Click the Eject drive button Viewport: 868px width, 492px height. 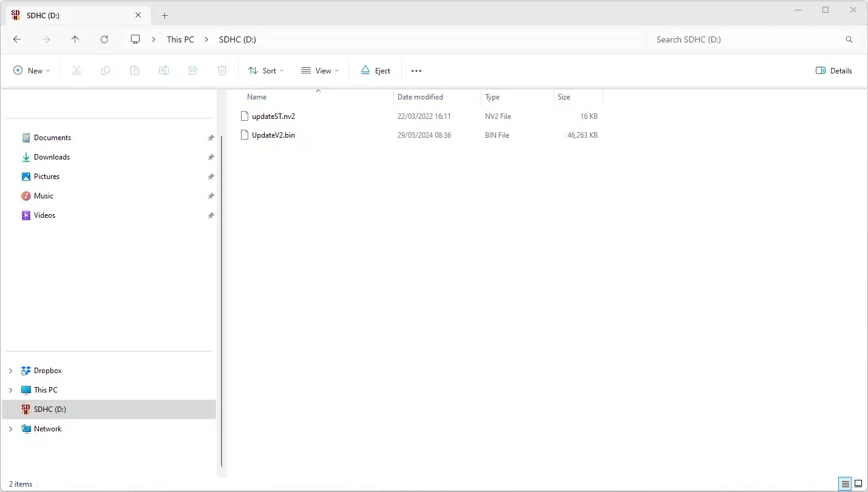(376, 70)
